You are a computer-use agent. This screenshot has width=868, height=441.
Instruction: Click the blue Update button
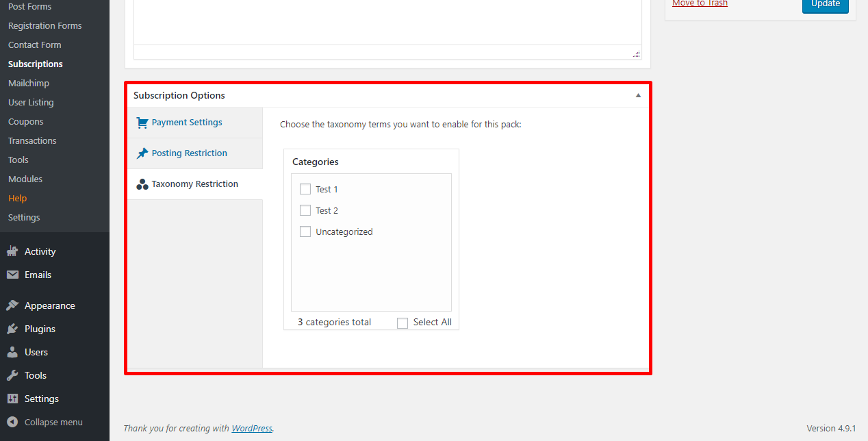826,4
